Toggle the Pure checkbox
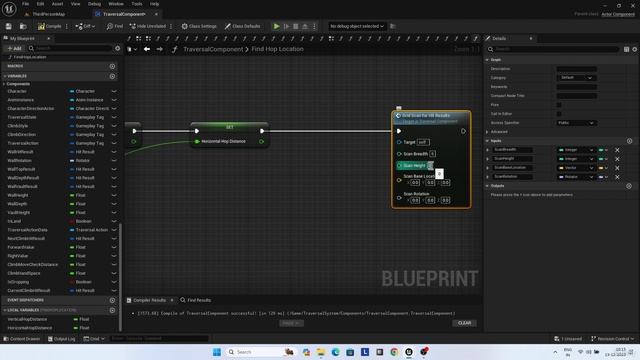The width and height of the screenshot is (640, 360). point(559,105)
